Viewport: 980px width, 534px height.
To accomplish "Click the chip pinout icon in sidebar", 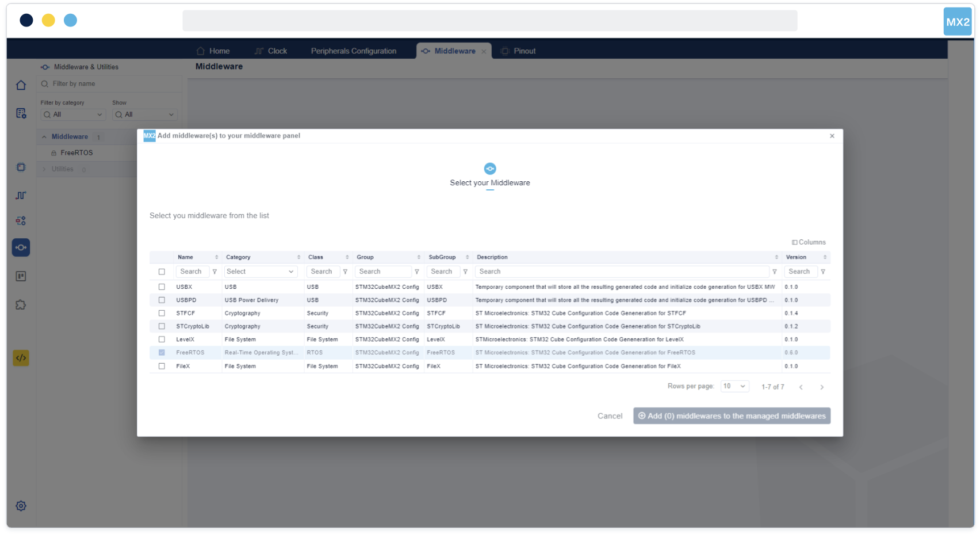I will click(x=21, y=167).
